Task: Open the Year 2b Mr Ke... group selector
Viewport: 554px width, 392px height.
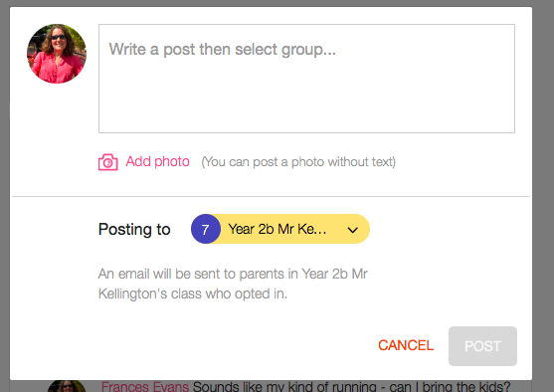Action: pyautogui.click(x=280, y=229)
